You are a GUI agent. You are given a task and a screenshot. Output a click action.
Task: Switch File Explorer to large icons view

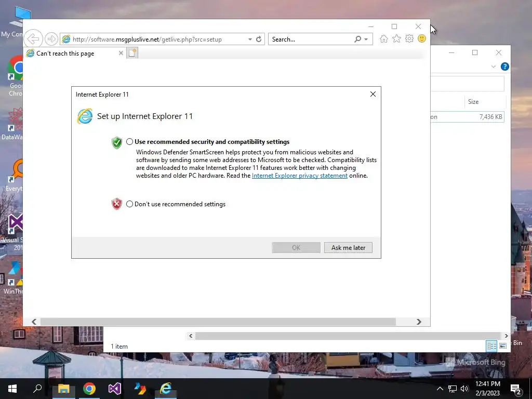(x=503, y=345)
